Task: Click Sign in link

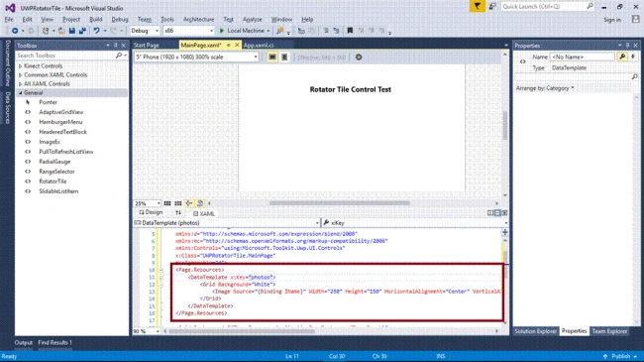Action: (x=612, y=20)
